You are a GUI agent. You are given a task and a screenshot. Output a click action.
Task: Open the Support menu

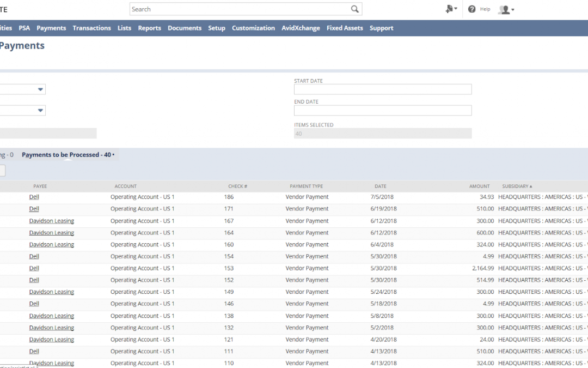click(381, 28)
